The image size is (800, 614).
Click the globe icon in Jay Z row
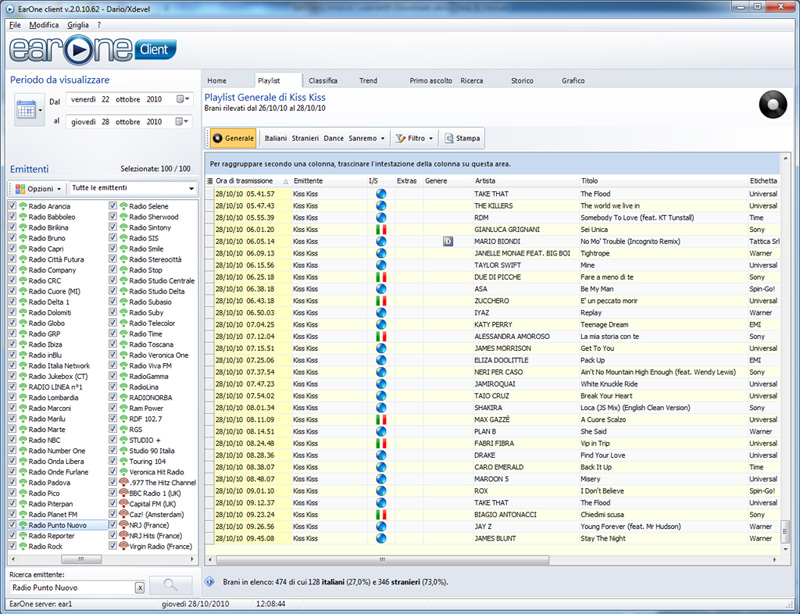381,526
